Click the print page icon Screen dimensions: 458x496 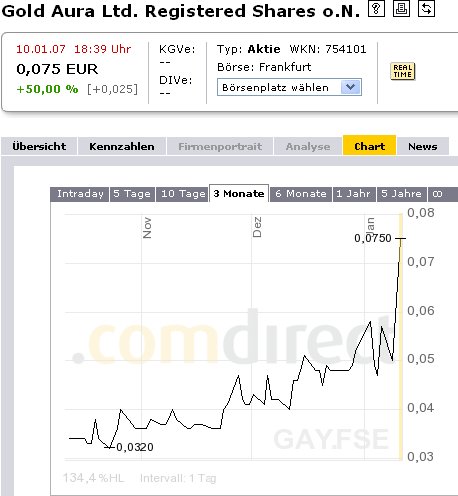pos(401,9)
